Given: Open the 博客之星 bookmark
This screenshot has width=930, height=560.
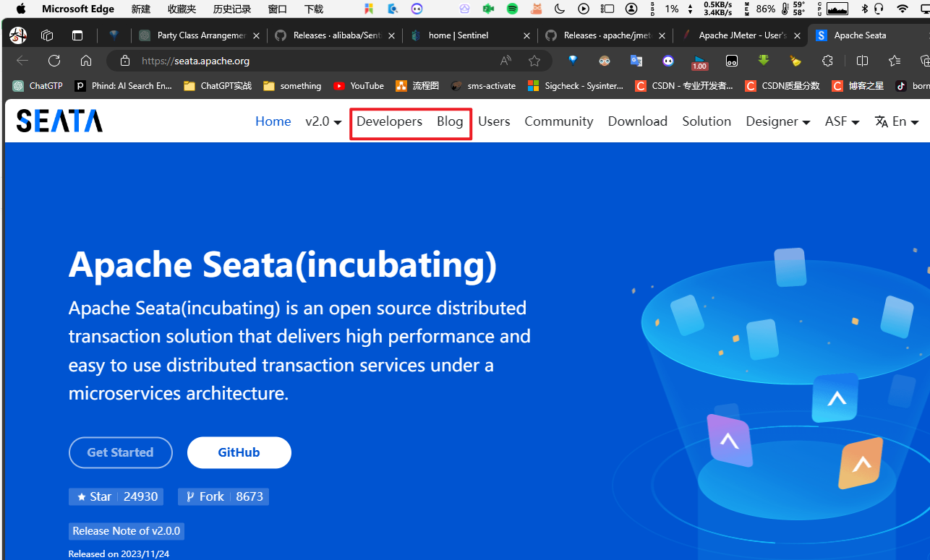Looking at the screenshot, I should pos(858,85).
